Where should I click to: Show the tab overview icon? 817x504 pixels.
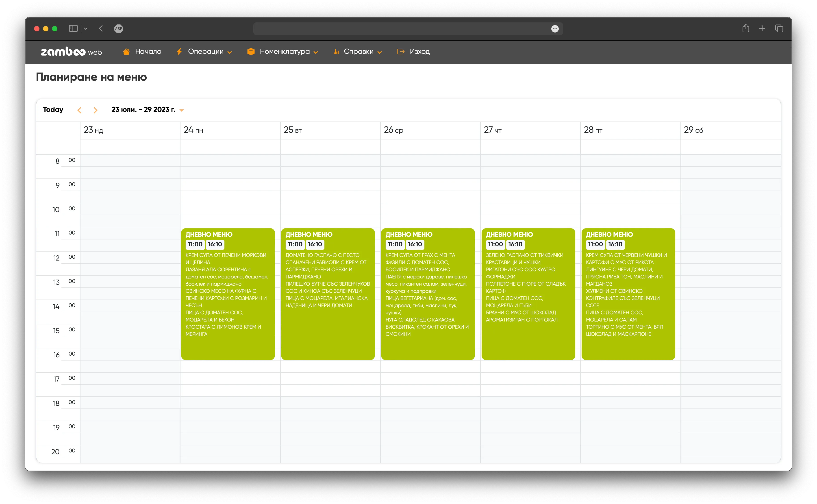[779, 29]
